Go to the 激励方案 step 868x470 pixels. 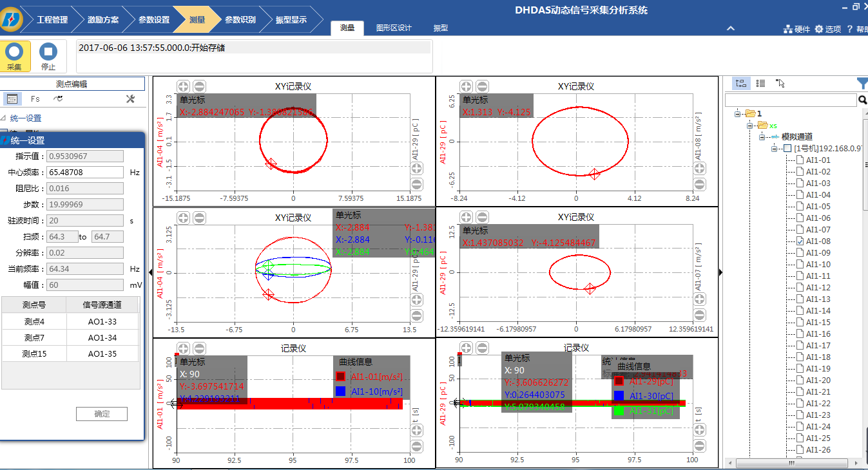[103, 19]
